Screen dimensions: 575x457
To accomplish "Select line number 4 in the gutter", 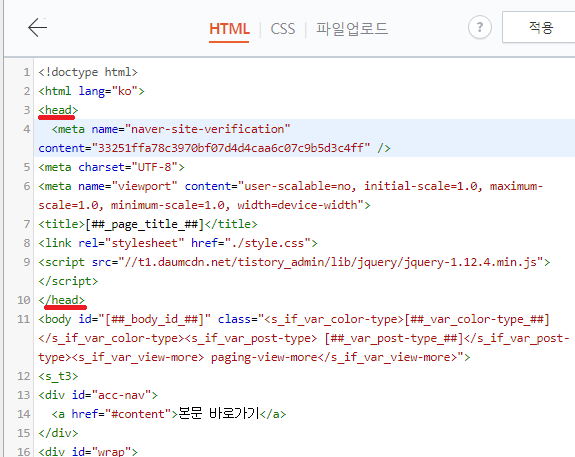I will pos(26,129).
